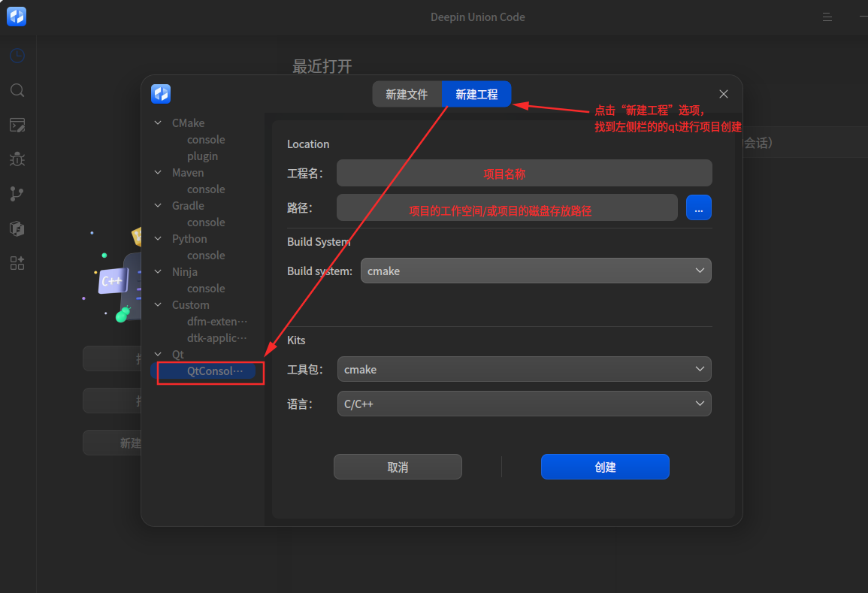Click the 创建 button
Screen dimensions: 868x593
coord(605,467)
